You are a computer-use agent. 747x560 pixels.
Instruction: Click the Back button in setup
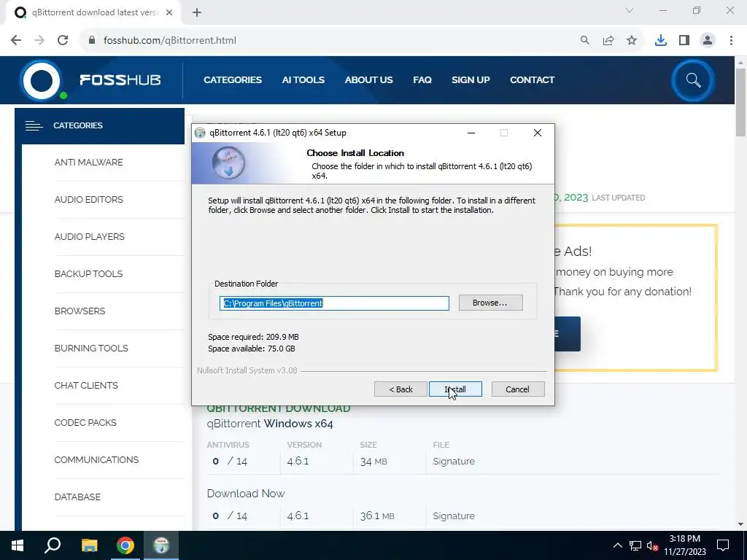point(400,389)
